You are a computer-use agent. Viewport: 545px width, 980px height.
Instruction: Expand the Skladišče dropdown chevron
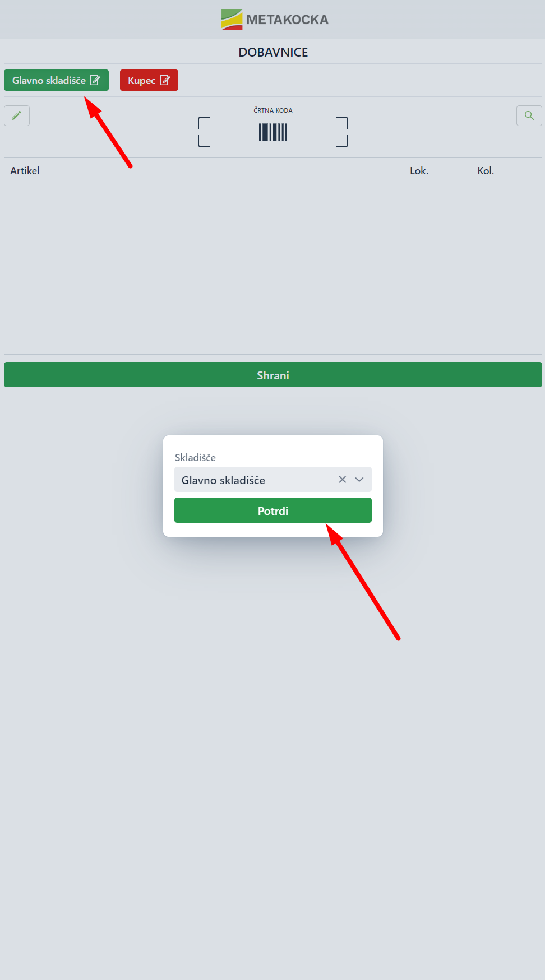coord(359,480)
